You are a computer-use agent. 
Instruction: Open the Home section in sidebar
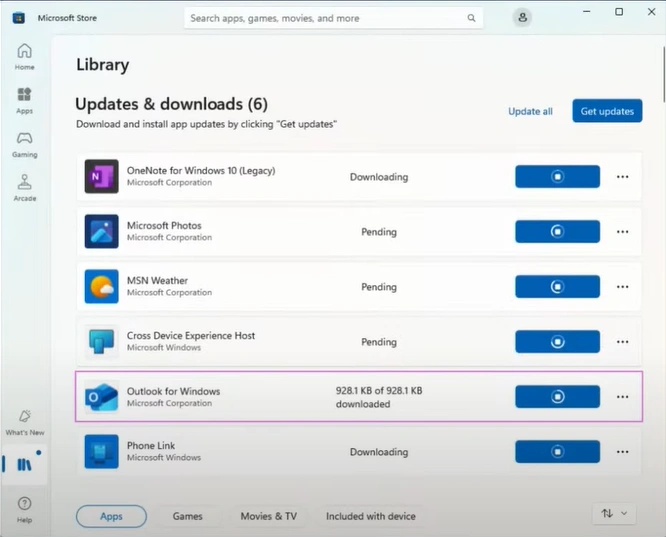coord(25,57)
